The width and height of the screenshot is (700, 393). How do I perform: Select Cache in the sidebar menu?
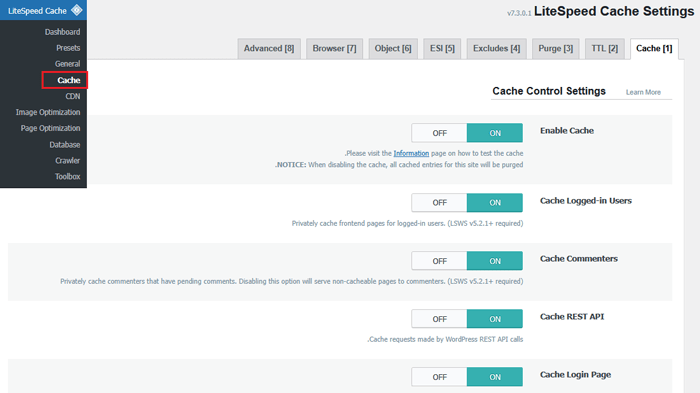click(68, 80)
